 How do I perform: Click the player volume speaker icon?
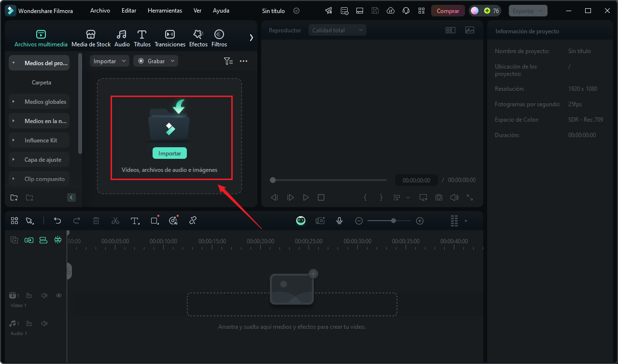[454, 197]
